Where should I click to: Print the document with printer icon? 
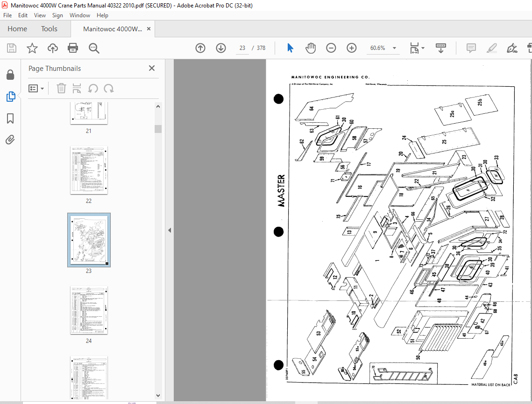click(73, 48)
